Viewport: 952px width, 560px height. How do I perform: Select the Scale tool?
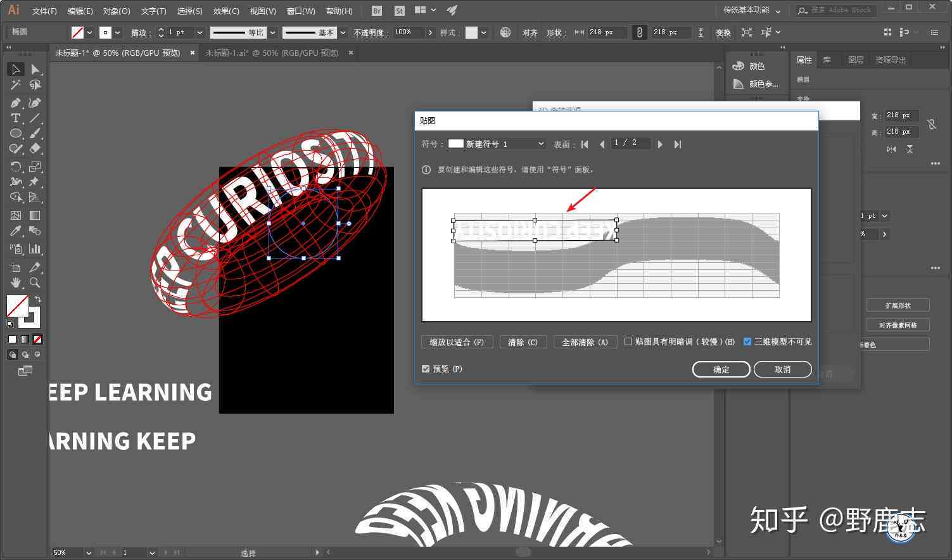pos(35,166)
